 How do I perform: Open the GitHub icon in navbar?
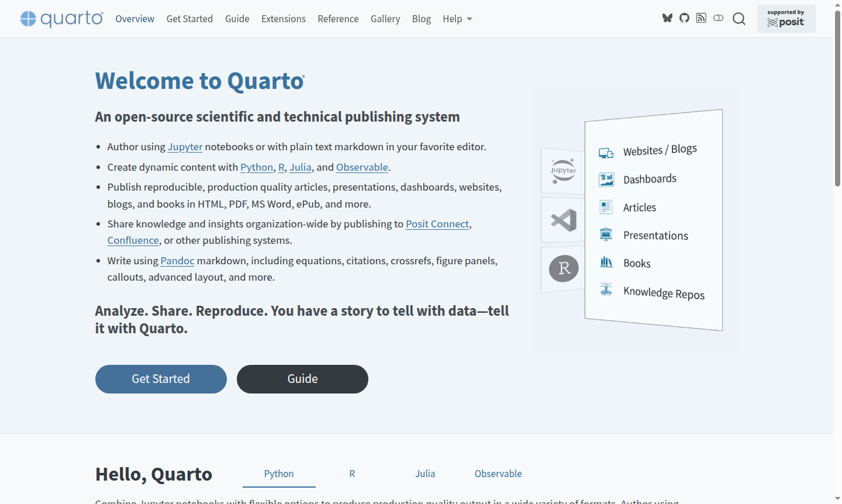(x=684, y=18)
